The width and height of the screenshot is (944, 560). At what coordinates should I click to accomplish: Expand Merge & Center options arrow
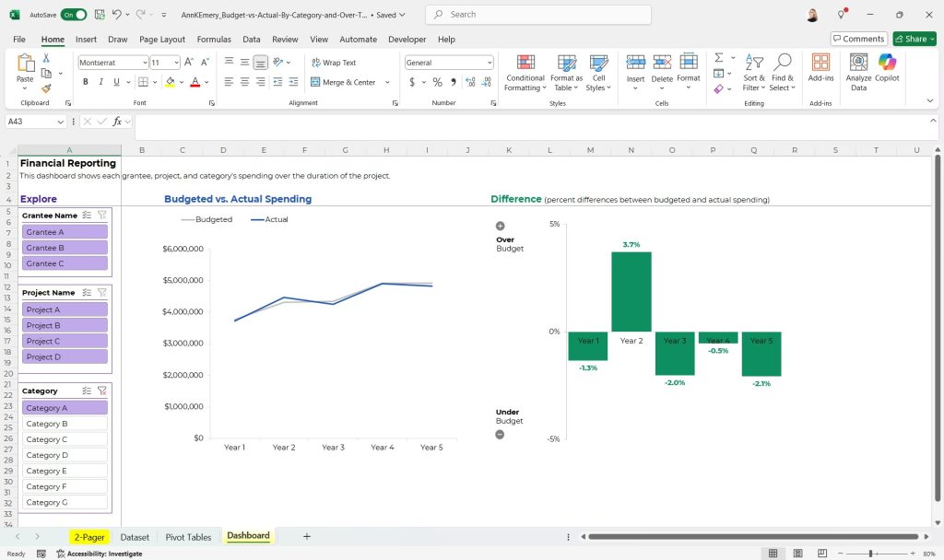tap(387, 82)
